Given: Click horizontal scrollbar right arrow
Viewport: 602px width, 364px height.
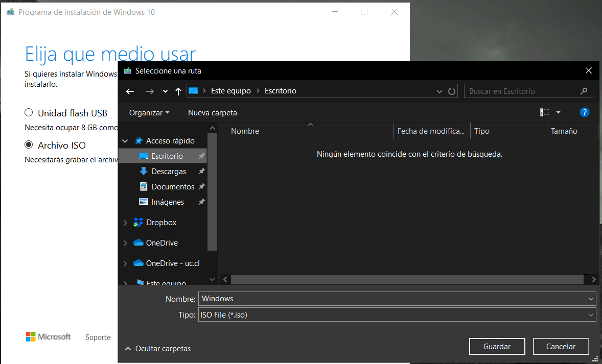Looking at the screenshot, I should (x=593, y=280).
